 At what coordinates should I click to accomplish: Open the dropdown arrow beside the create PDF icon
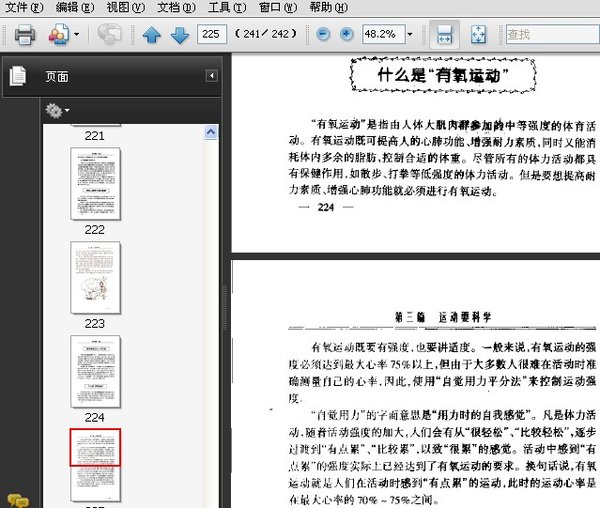tap(76, 35)
